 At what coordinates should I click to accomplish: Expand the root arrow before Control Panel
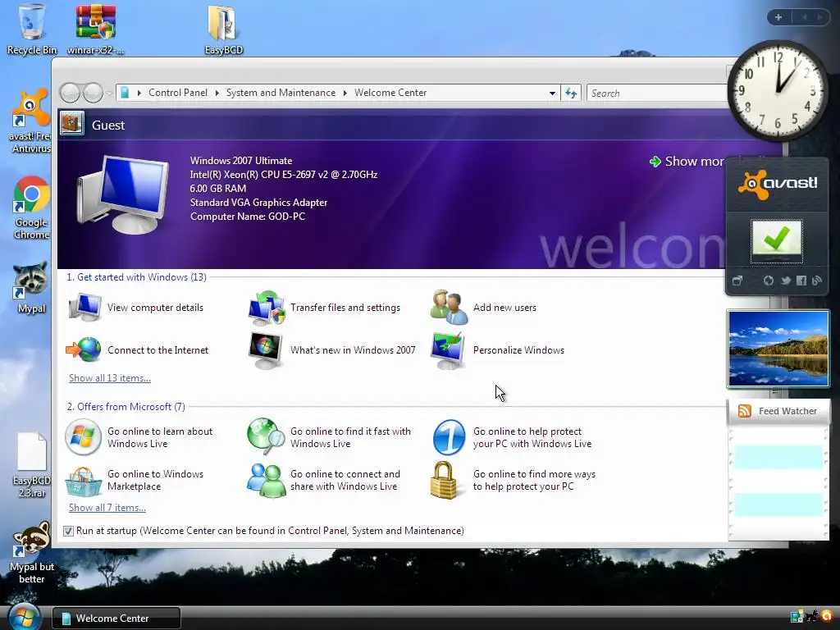tap(139, 93)
